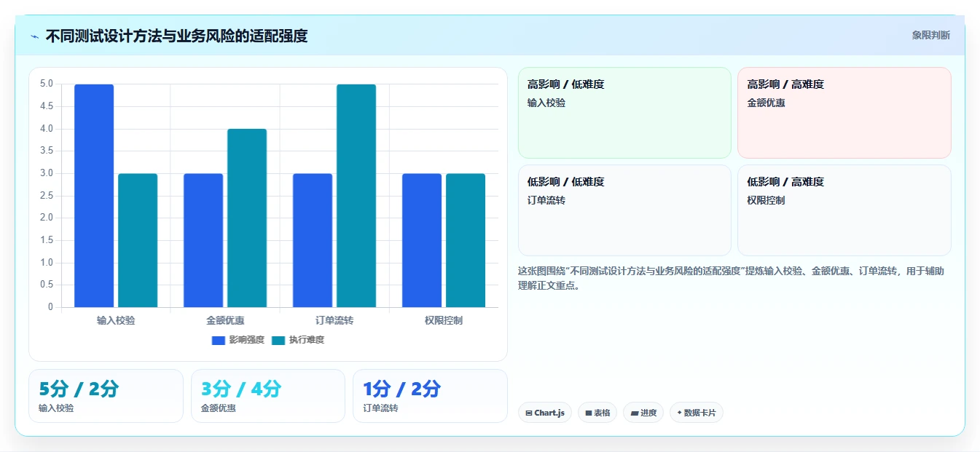Click the 5分 / 2分 data card
The width and height of the screenshot is (980, 452).
coord(106,396)
